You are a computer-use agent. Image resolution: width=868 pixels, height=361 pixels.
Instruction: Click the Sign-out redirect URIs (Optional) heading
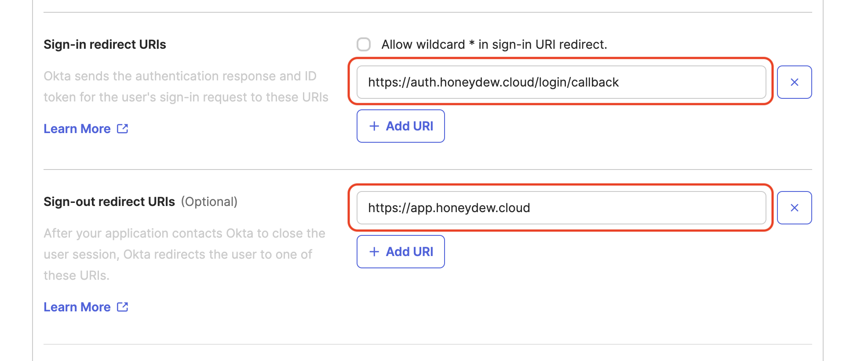[x=140, y=201]
